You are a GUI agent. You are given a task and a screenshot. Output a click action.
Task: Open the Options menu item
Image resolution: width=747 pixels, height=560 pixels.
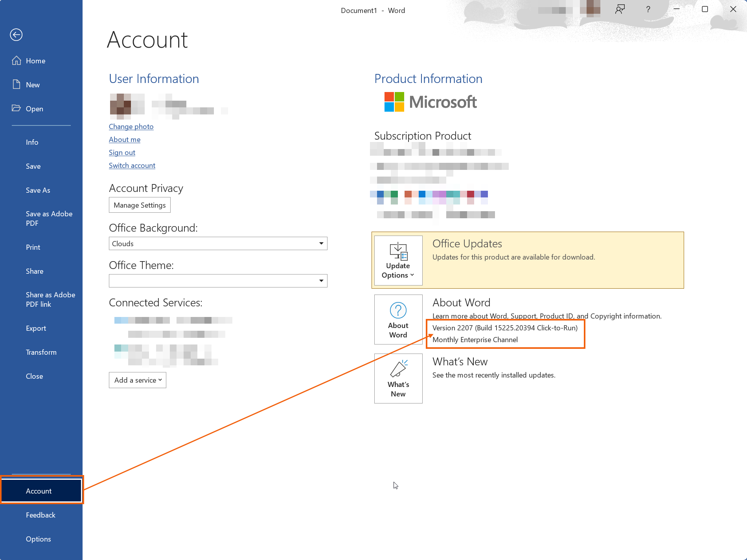tap(38, 539)
